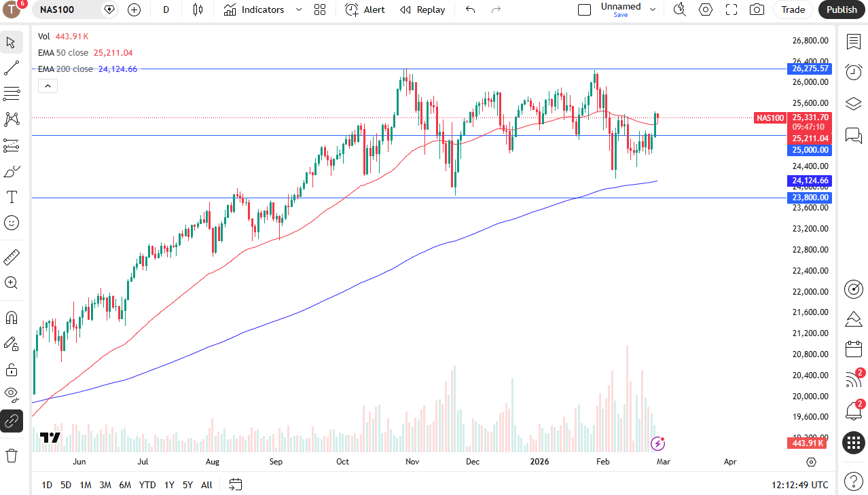
Task: Open the go-to-date calendar icon
Action: [236, 485]
